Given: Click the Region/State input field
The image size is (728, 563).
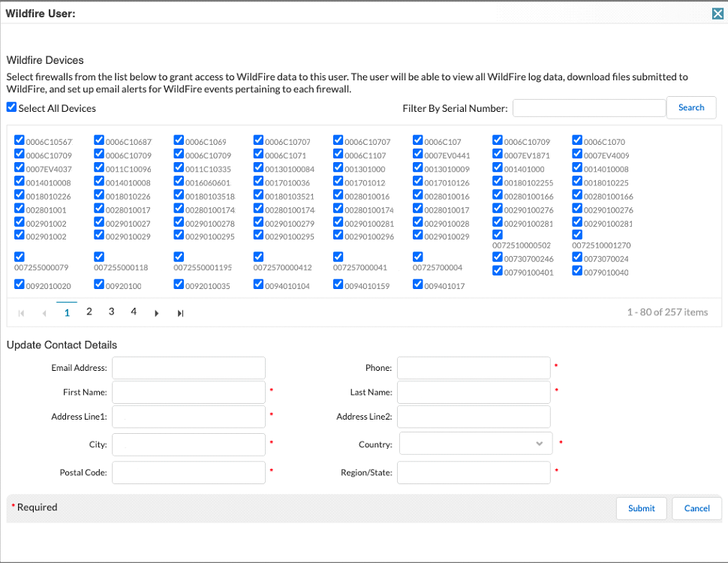Looking at the screenshot, I should click(x=474, y=472).
